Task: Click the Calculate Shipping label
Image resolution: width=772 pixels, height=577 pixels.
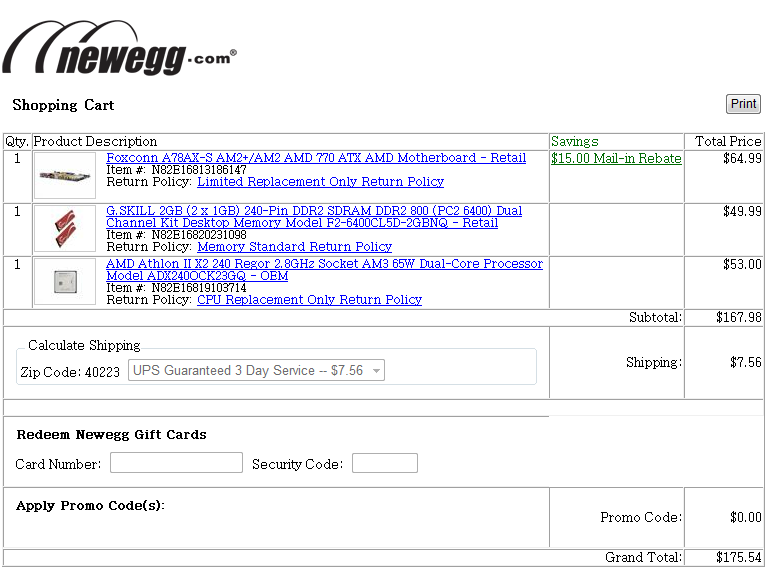Action: click(84, 346)
